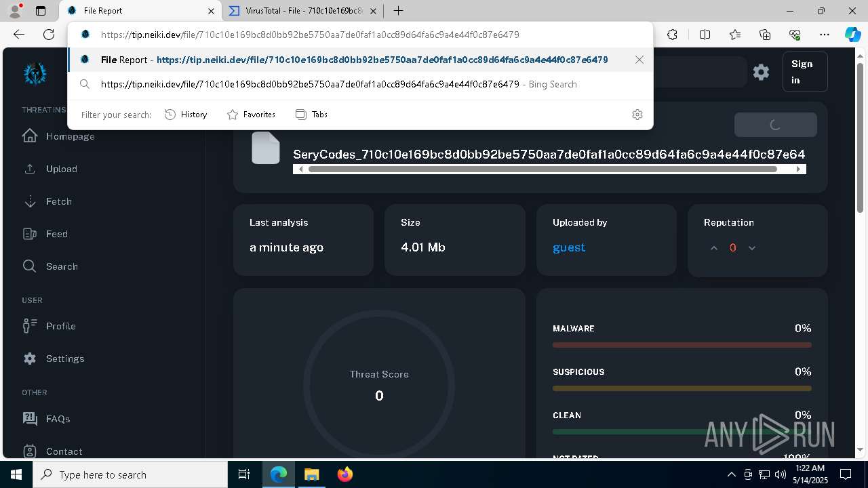Click file name scrollbar left arrow
This screenshot has width=868, height=488.
point(301,169)
